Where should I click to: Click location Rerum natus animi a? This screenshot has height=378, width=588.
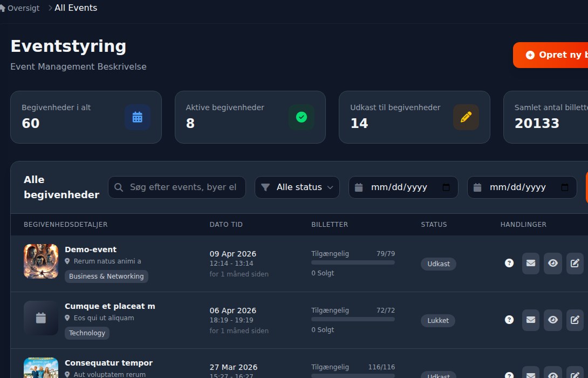pyautogui.click(x=107, y=261)
